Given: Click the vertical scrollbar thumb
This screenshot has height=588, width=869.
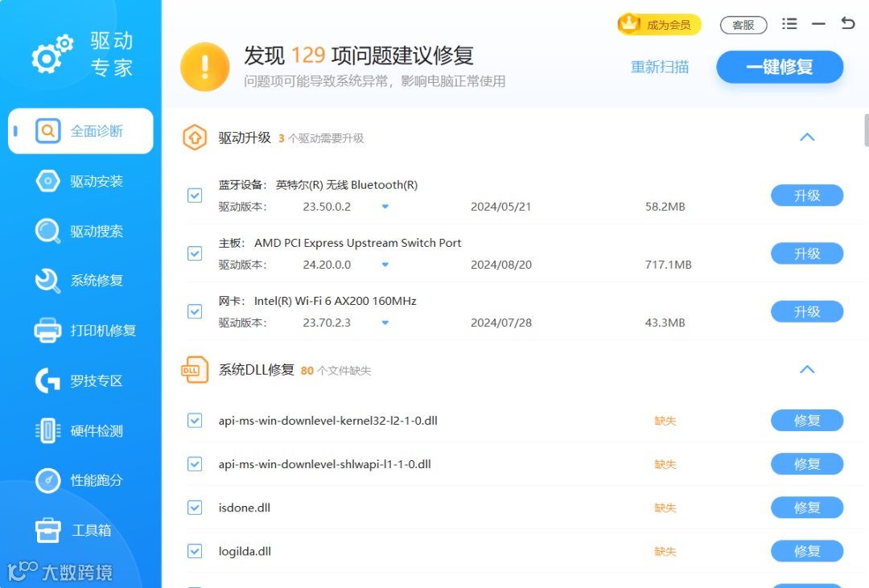Looking at the screenshot, I should click(x=867, y=130).
